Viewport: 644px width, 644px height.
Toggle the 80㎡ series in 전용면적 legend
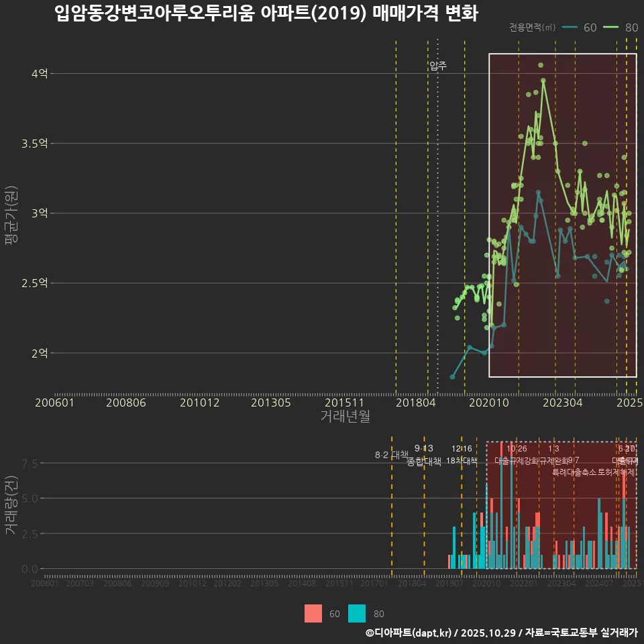click(622, 28)
